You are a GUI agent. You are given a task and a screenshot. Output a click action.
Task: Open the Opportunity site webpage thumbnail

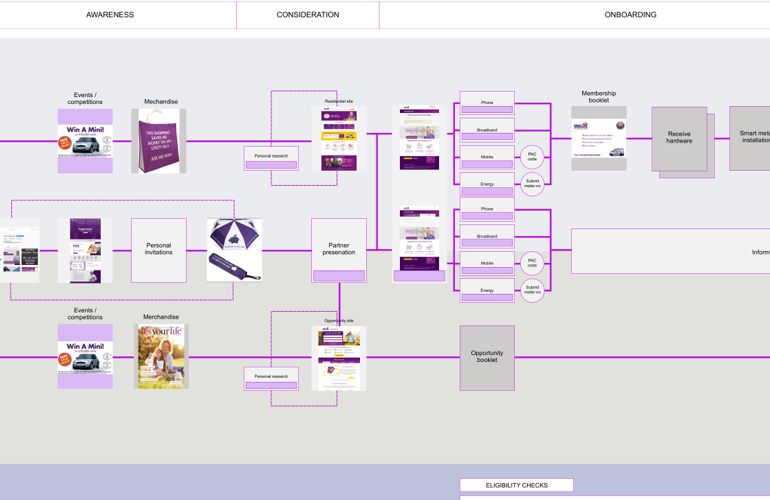click(x=339, y=358)
